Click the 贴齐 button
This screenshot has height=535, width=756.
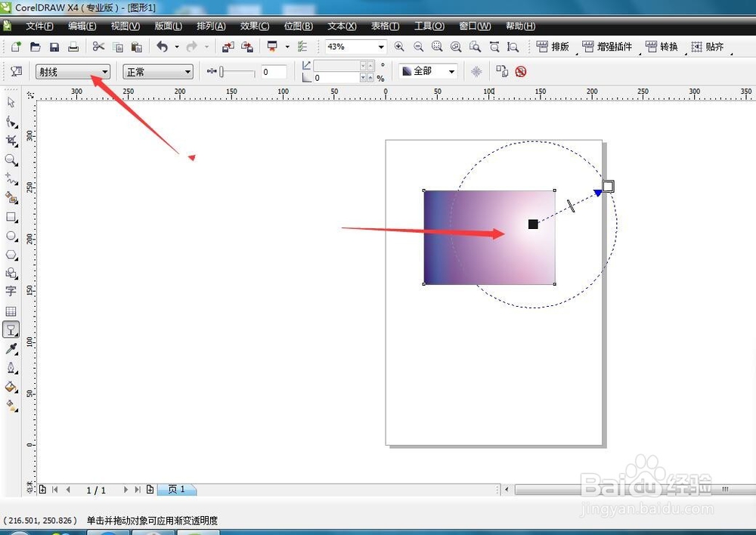click(x=708, y=47)
